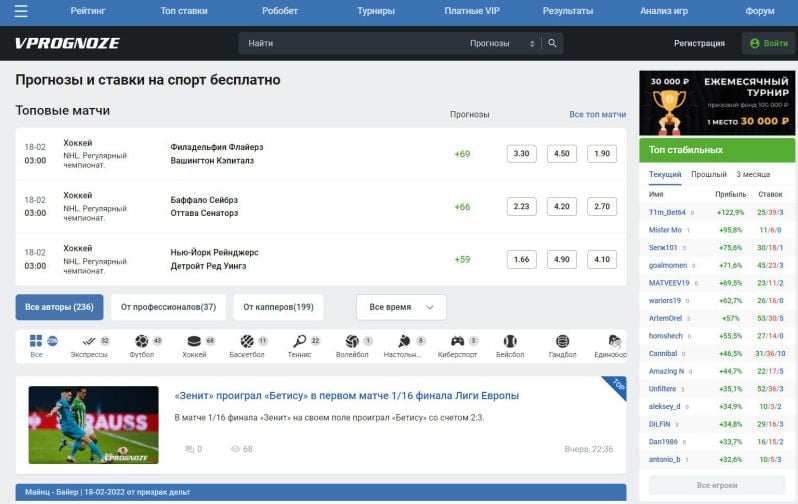Click odds 4.50 for Филадельфия match
The height and width of the screenshot is (504, 798).
point(562,154)
